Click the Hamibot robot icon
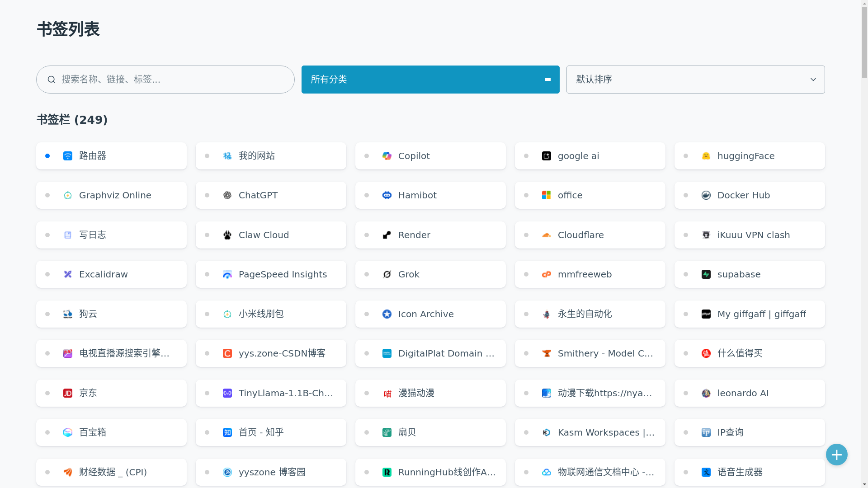 pyautogui.click(x=387, y=195)
